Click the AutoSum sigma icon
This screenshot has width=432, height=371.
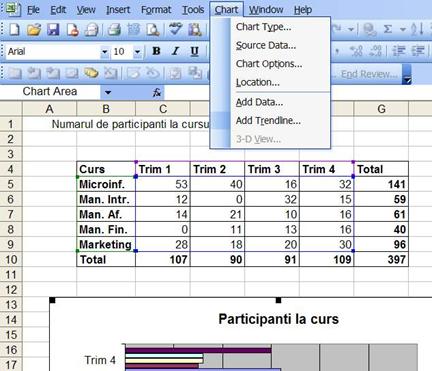tap(387, 29)
